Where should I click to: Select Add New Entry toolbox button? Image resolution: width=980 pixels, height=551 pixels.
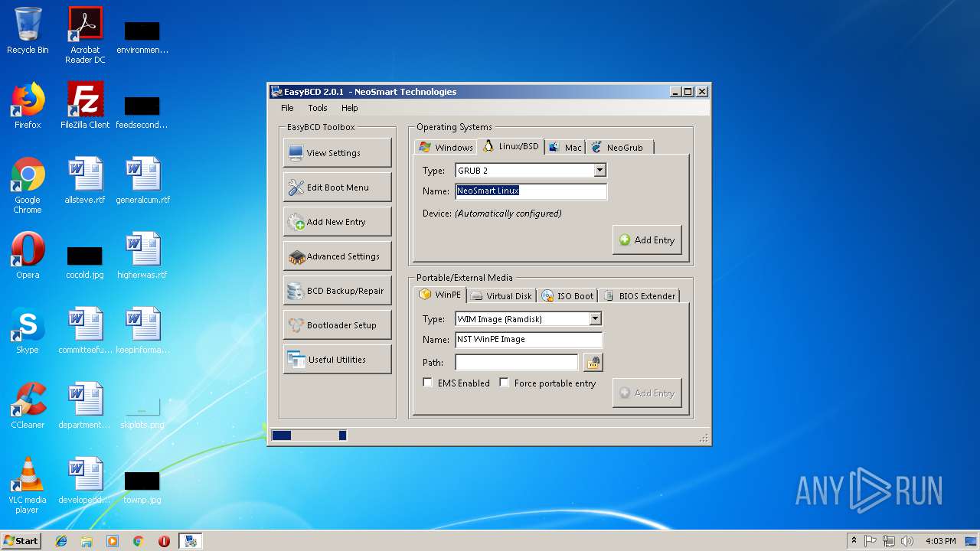point(337,222)
